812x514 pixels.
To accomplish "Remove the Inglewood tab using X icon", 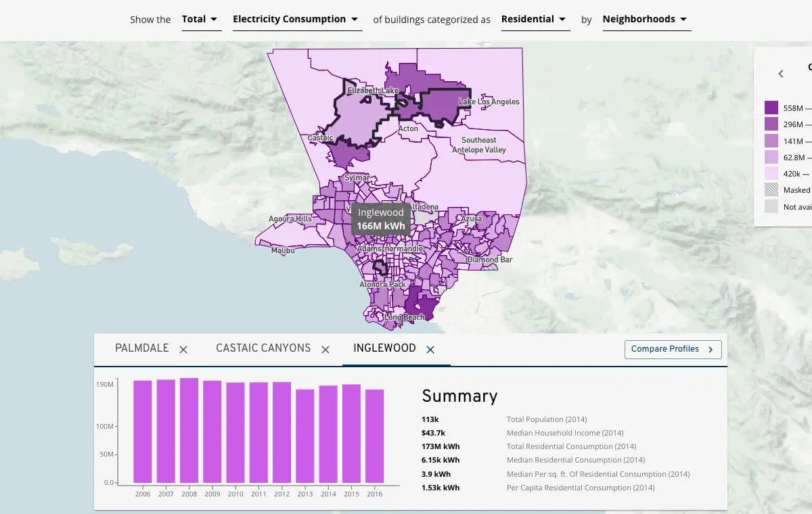I will 430,350.
